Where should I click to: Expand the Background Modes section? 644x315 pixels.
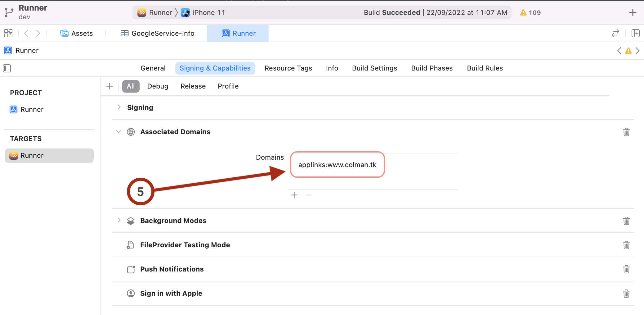(119, 220)
